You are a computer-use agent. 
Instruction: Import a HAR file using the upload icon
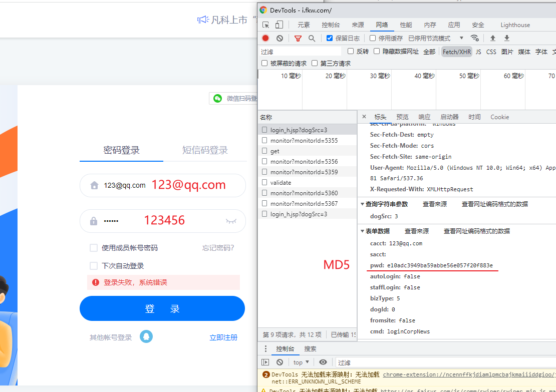click(x=493, y=38)
